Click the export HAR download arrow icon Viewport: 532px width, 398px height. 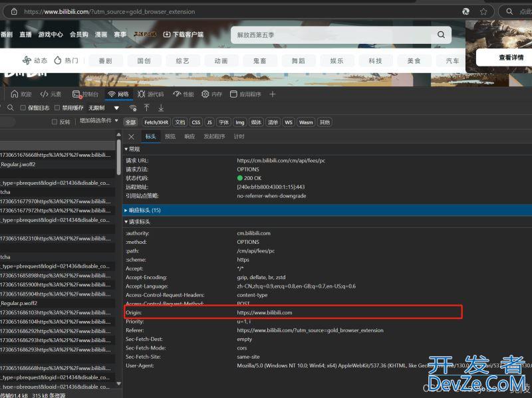click(x=161, y=108)
